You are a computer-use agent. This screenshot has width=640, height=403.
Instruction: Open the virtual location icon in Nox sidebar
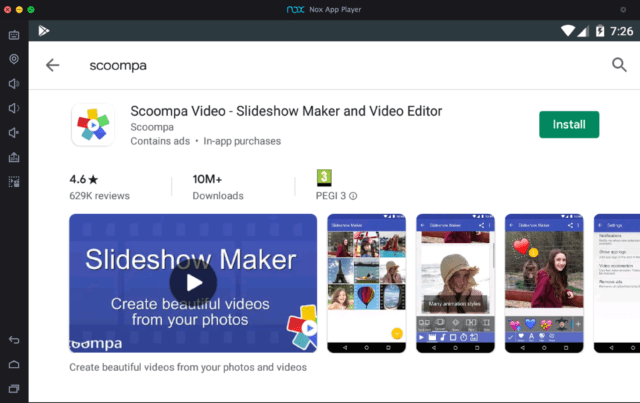(14, 59)
